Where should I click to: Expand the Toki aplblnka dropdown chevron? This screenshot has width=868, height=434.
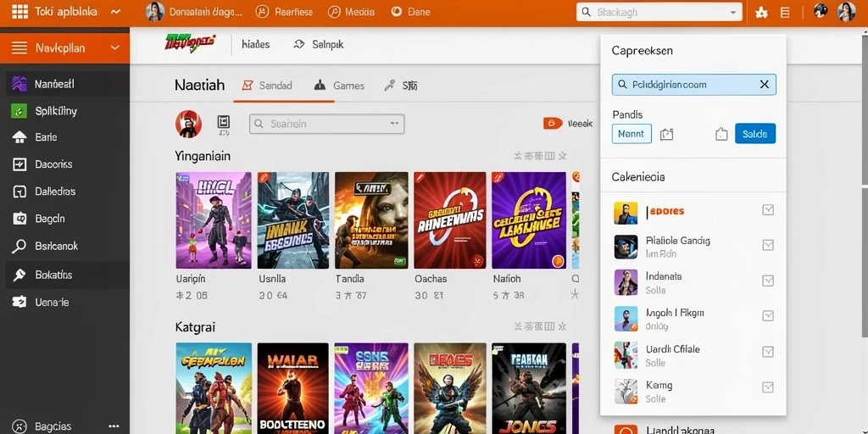coord(115,12)
